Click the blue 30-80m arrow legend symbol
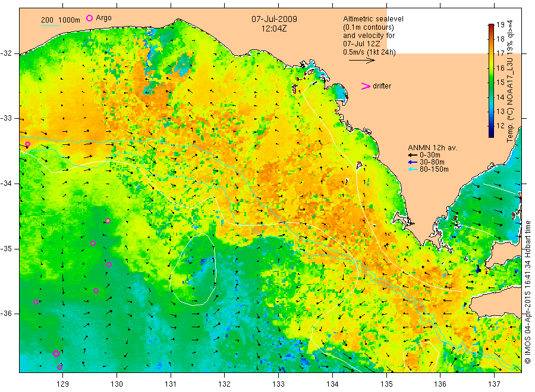Screen dimensions: 535x392 [413, 162]
